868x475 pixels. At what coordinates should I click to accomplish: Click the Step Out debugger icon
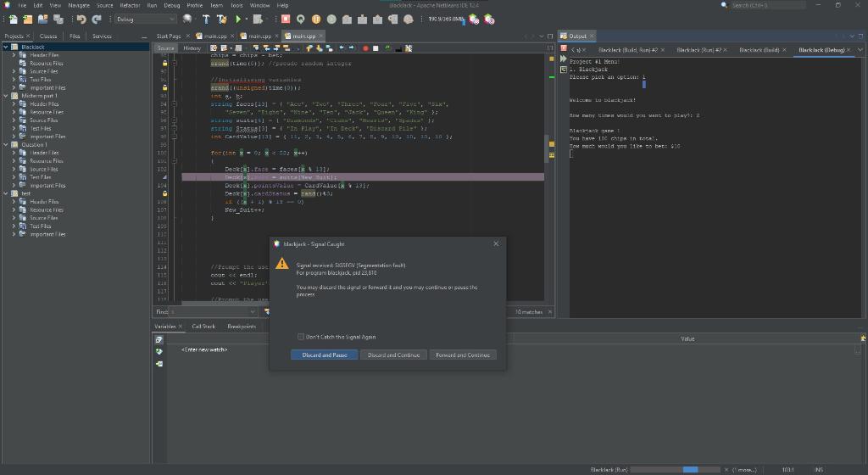point(377,20)
